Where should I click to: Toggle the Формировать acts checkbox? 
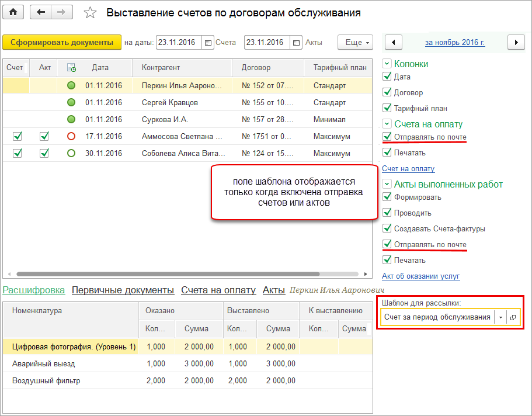(387, 197)
